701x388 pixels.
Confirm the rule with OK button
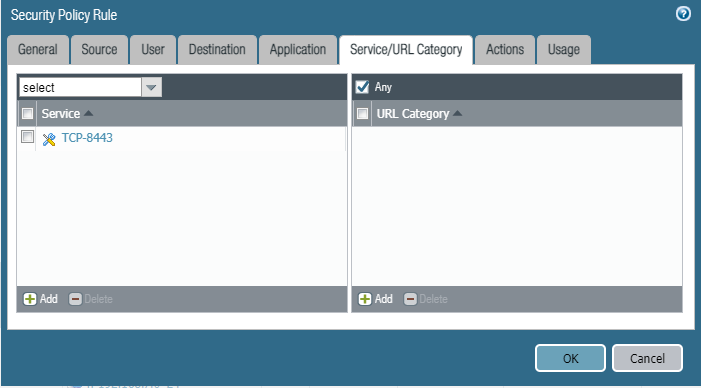pos(570,358)
